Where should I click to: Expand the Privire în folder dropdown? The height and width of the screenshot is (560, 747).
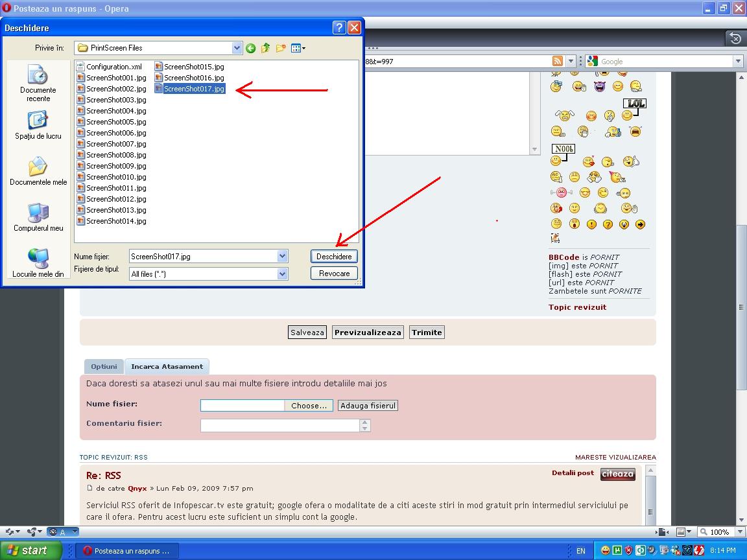point(237,48)
